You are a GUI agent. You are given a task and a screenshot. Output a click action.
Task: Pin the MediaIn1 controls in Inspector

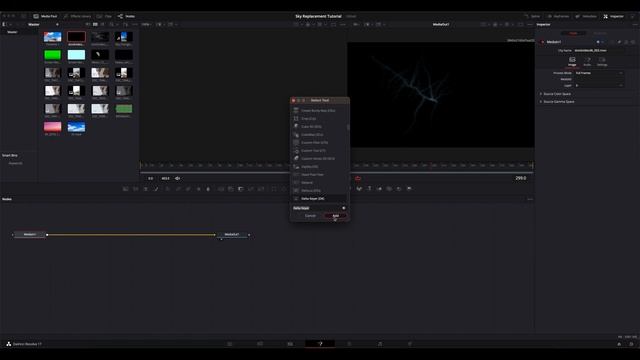[619, 42]
